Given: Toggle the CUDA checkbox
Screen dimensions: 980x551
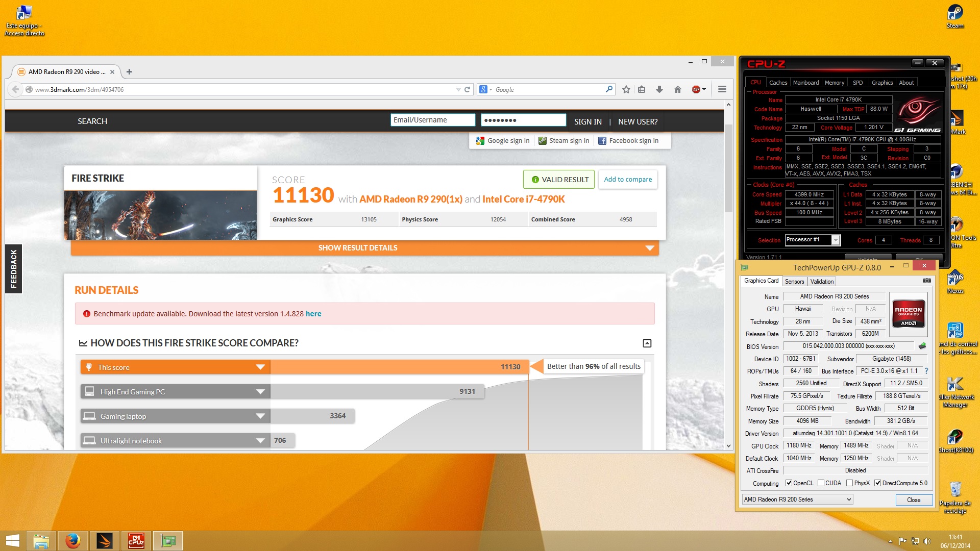Looking at the screenshot, I should tap(821, 483).
